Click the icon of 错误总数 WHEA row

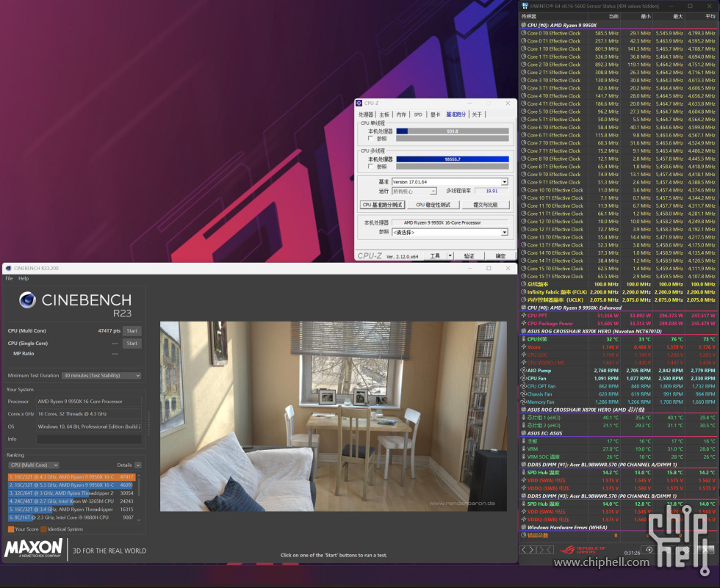(523, 535)
